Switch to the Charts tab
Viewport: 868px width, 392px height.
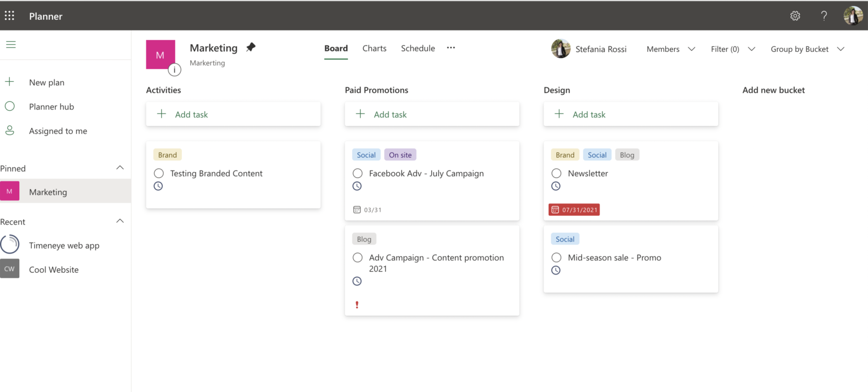point(374,49)
